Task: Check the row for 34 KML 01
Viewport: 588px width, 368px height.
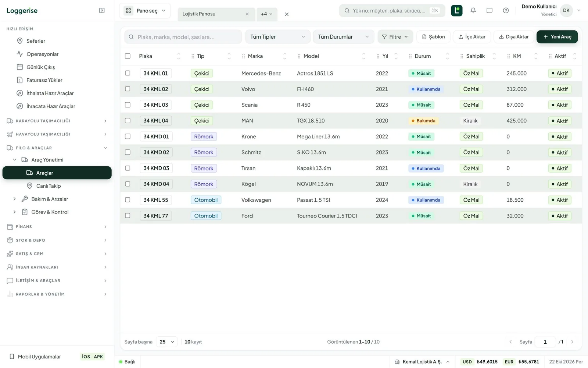Action: (128, 73)
